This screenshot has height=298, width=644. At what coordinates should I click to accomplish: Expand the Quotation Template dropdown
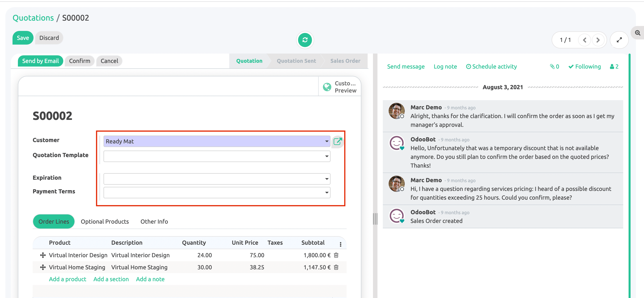(326, 157)
